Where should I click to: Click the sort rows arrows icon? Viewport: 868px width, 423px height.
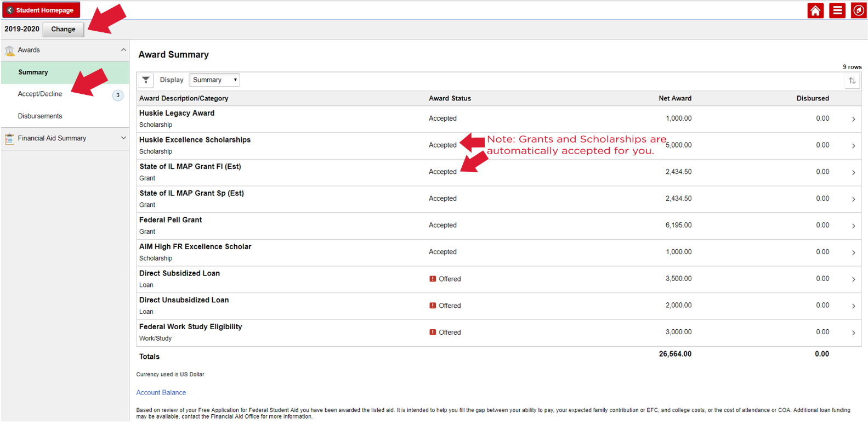coord(852,81)
